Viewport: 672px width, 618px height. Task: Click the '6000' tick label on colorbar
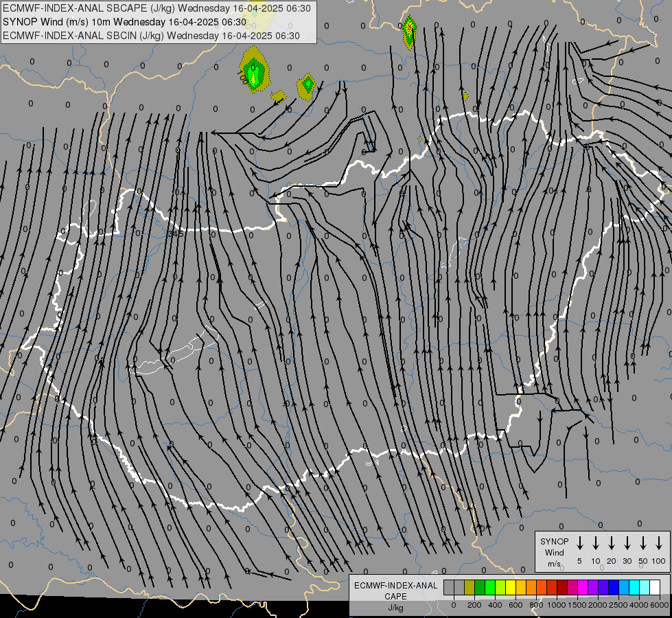point(659,605)
